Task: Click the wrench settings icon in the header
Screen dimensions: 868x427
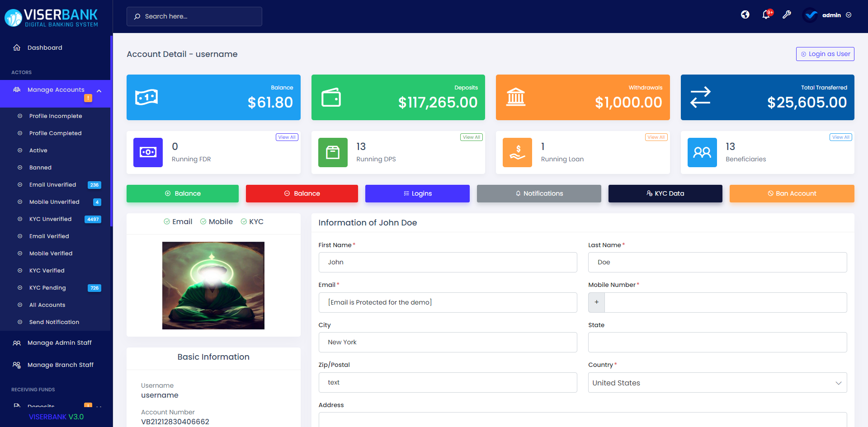Action: coord(787,15)
